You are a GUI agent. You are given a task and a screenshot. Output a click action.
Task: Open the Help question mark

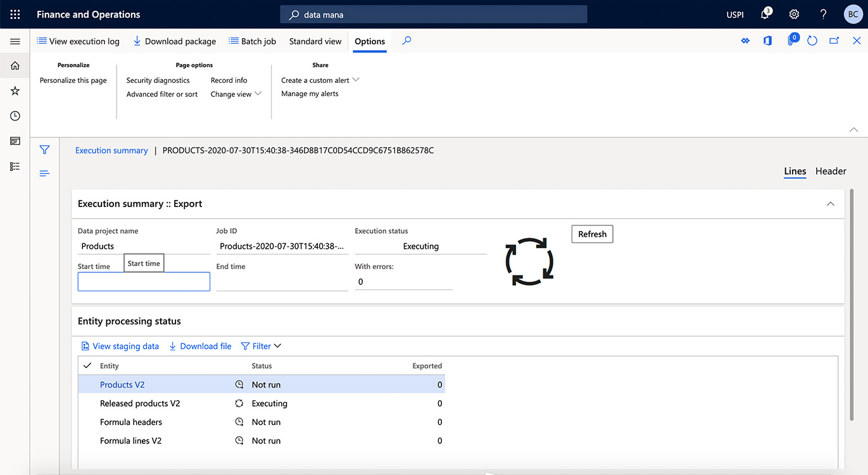pyautogui.click(x=823, y=14)
